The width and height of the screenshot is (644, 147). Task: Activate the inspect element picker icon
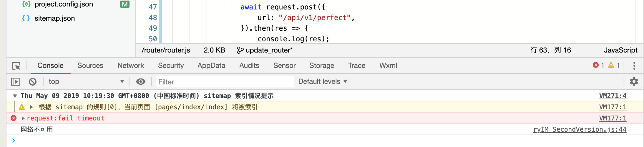click(16, 66)
